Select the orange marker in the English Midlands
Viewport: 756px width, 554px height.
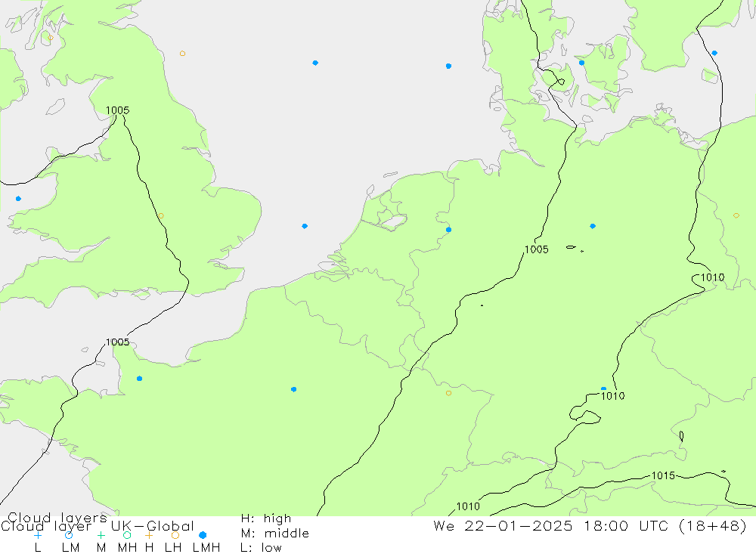[x=160, y=216]
